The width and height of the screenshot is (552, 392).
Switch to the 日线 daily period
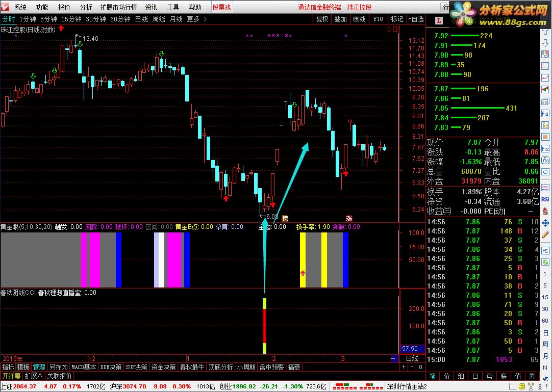(x=141, y=19)
